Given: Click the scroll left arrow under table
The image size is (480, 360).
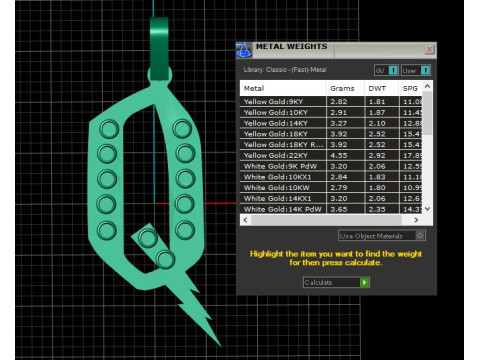Looking at the screenshot, I should pyautogui.click(x=246, y=220).
